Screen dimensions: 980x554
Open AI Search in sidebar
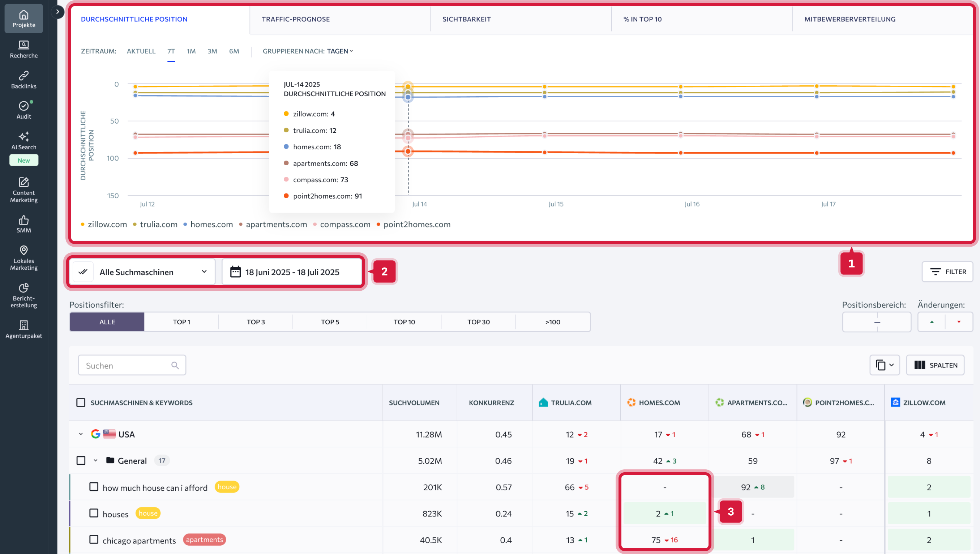pos(23,141)
